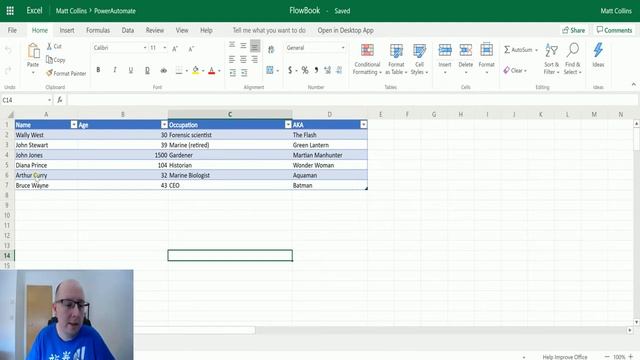Toggle double underline formatting
640x360 pixels.
[x=147, y=70]
